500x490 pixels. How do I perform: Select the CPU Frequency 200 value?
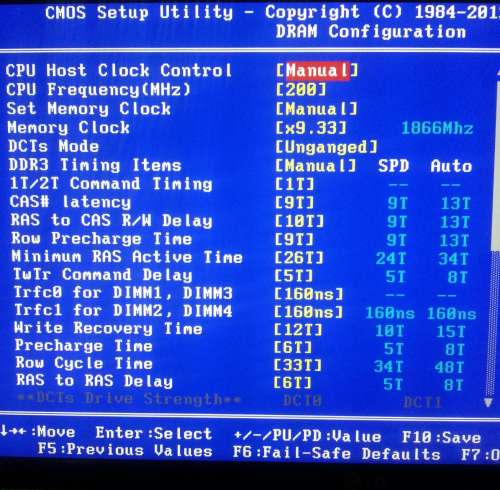tap(301, 90)
